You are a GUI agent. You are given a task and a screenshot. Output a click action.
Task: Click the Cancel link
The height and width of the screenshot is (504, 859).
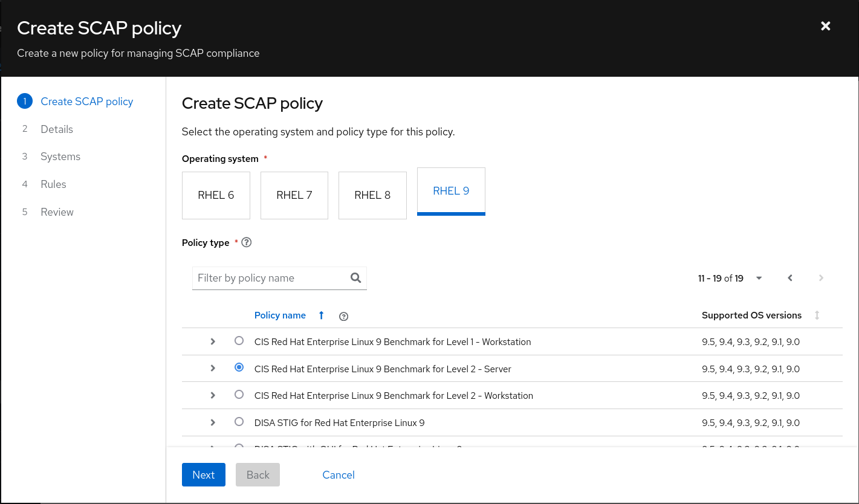pos(339,475)
